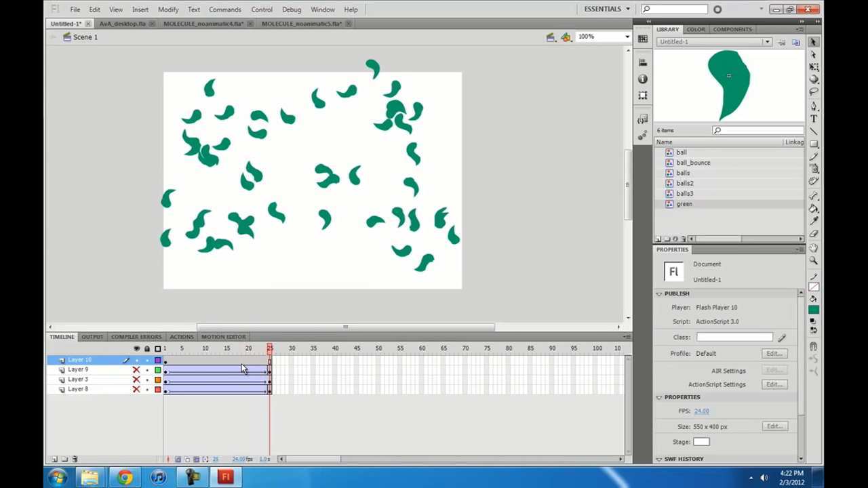This screenshot has height=488, width=868.
Task: Open Edit Scene dropdown icon
Action: 551,37
